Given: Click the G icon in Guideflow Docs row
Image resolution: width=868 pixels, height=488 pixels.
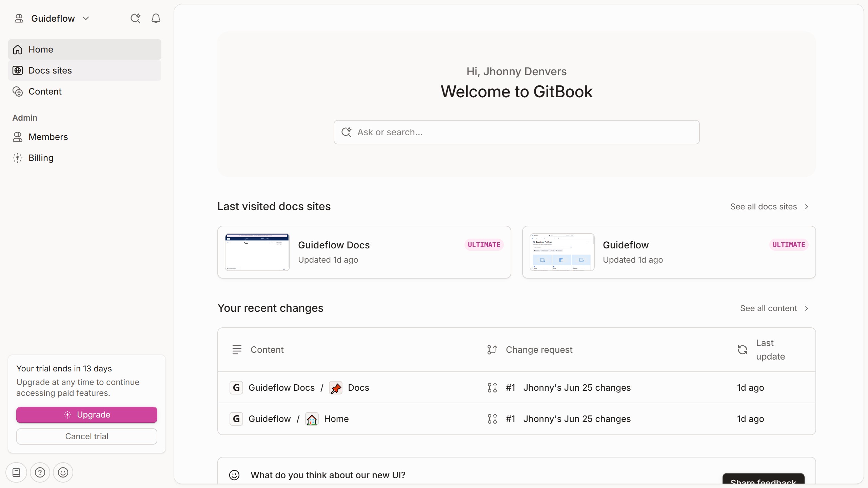Looking at the screenshot, I should pyautogui.click(x=236, y=388).
